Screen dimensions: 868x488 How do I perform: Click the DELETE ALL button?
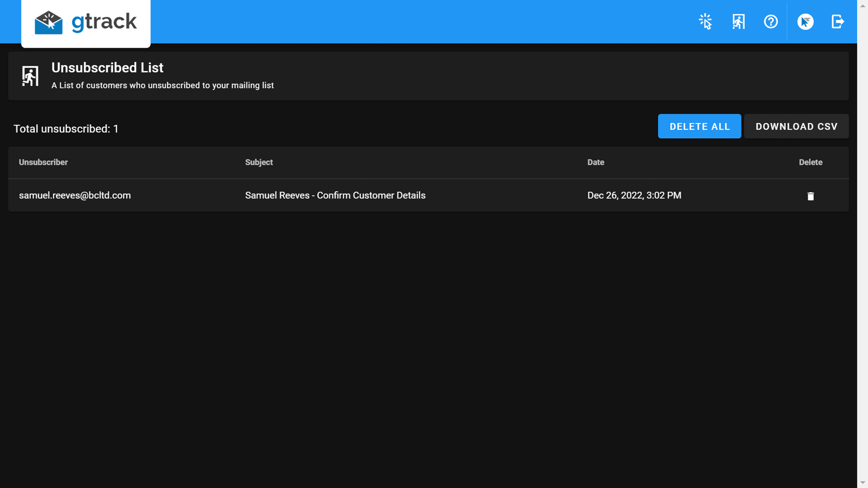pyautogui.click(x=699, y=126)
